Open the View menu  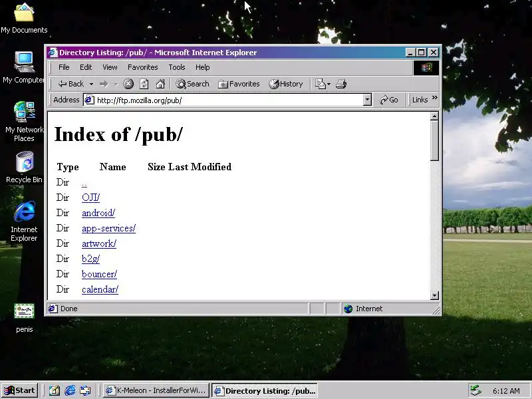tap(110, 67)
